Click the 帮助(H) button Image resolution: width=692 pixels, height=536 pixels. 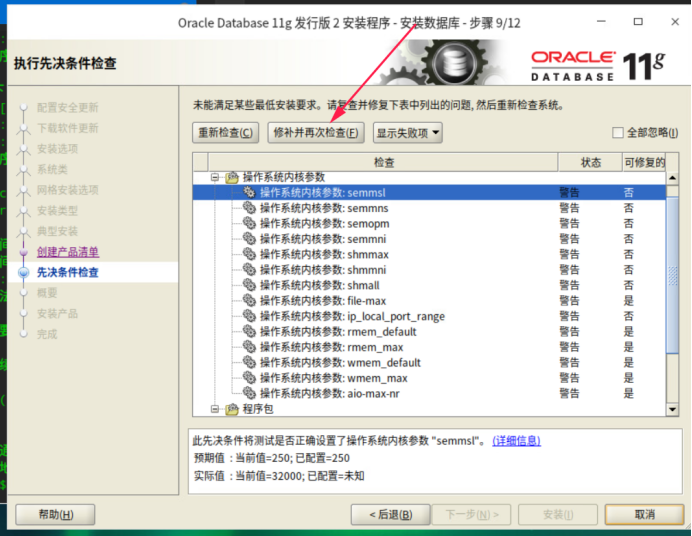[55, 514]
